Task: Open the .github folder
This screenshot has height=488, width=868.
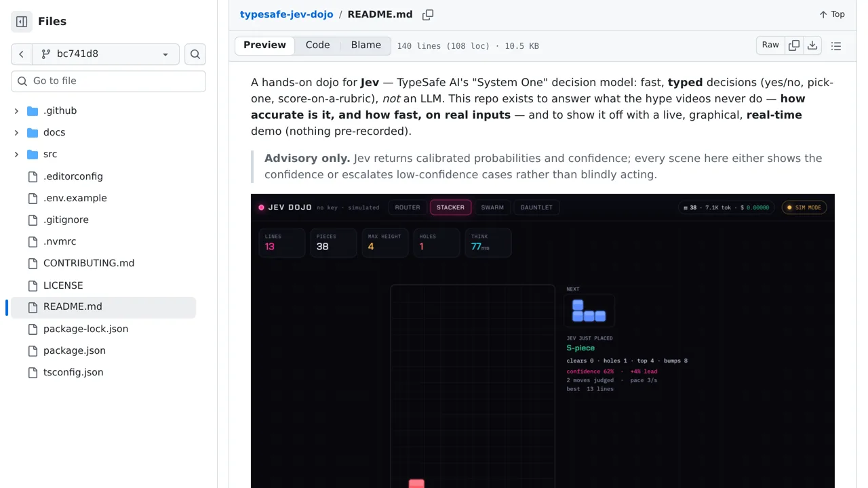Action: pyautogui.click(x=60, y=110)
